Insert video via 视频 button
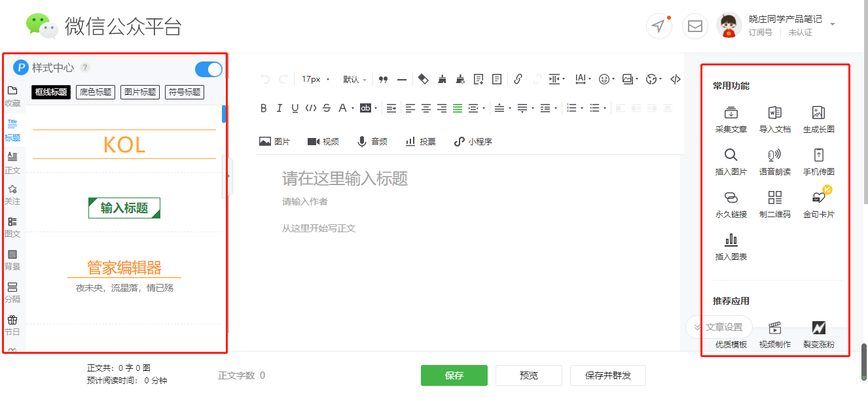Screen dimensions: 868x399 click(x=323, y=141)
